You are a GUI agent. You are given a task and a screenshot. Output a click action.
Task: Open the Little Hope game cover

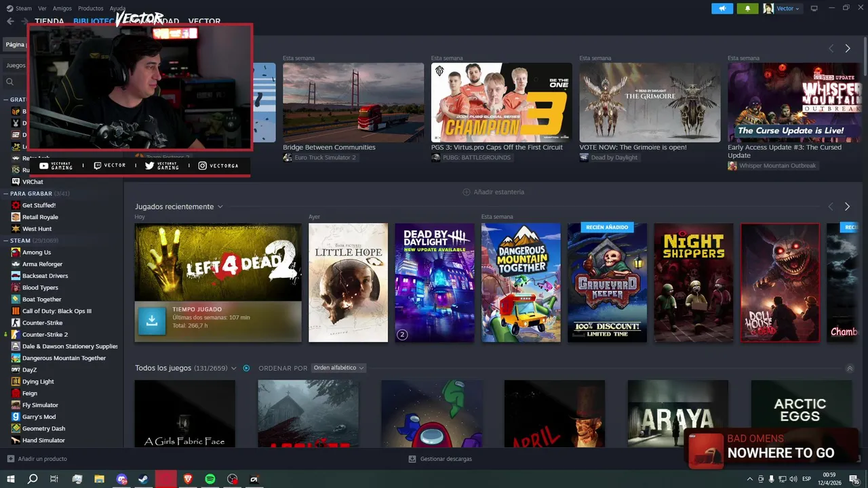(348, 283)
